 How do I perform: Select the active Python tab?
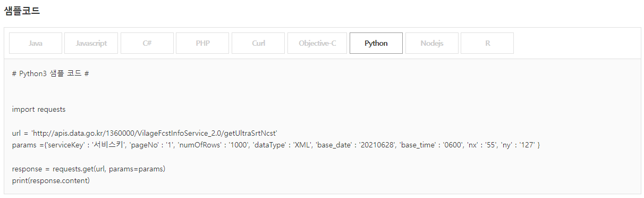pyautogui.click(x=376, y=43)
